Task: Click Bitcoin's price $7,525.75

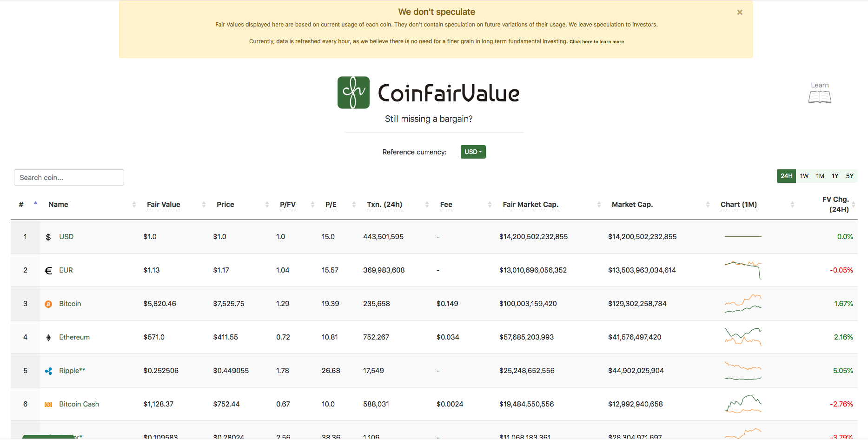Action: (229, 304)
